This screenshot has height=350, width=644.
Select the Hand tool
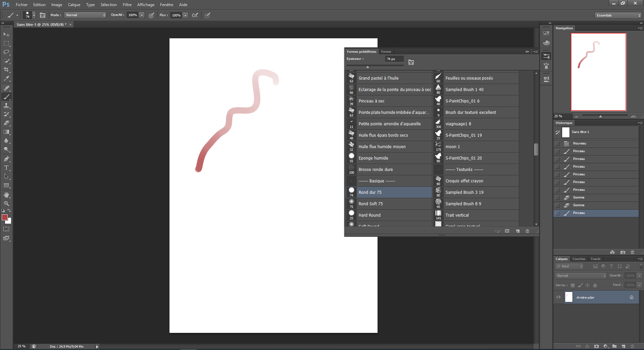[6, 195]
